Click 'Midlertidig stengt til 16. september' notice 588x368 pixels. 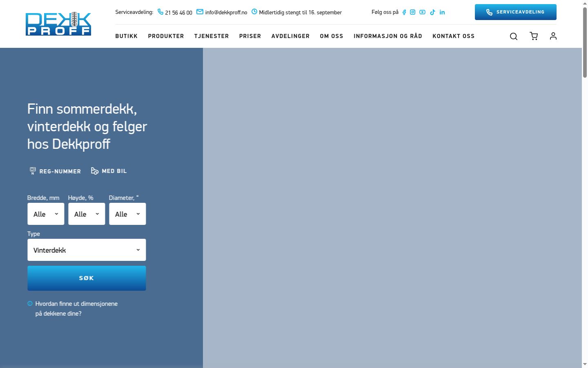pyautogui.click(x=296, y=12)
